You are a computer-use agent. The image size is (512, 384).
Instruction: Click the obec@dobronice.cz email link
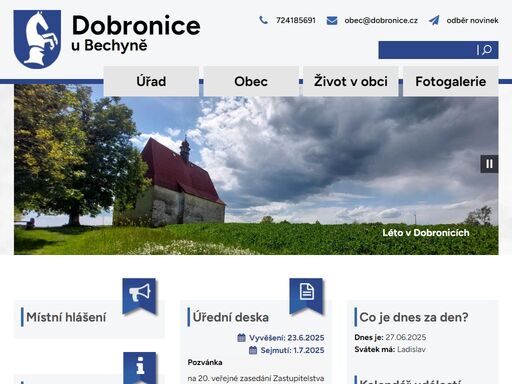point(381,20)
